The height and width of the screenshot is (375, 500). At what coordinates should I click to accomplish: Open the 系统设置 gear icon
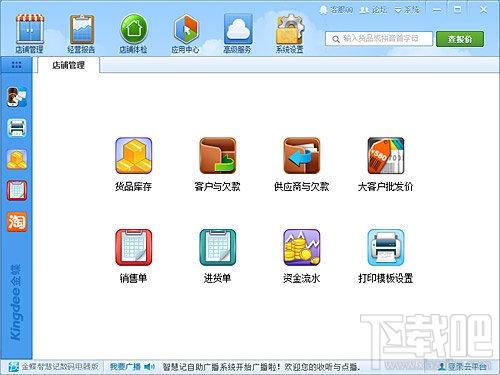(289, 33)
